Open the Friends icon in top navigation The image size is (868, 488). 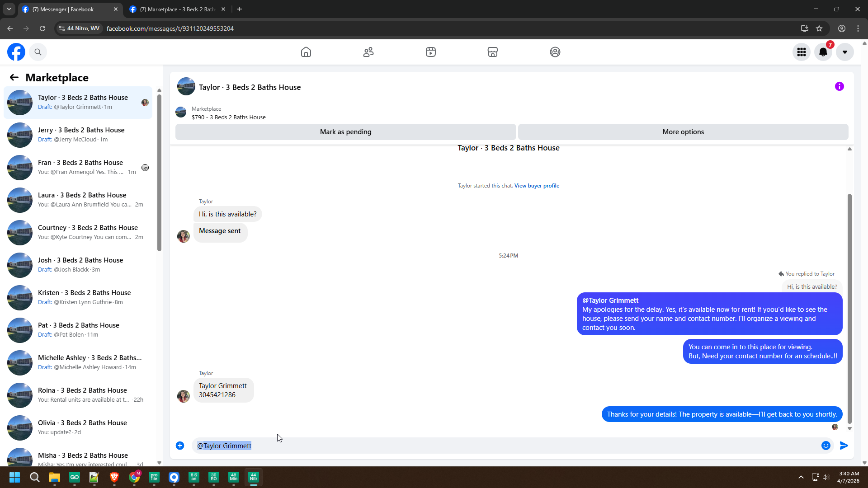[368, 52]
